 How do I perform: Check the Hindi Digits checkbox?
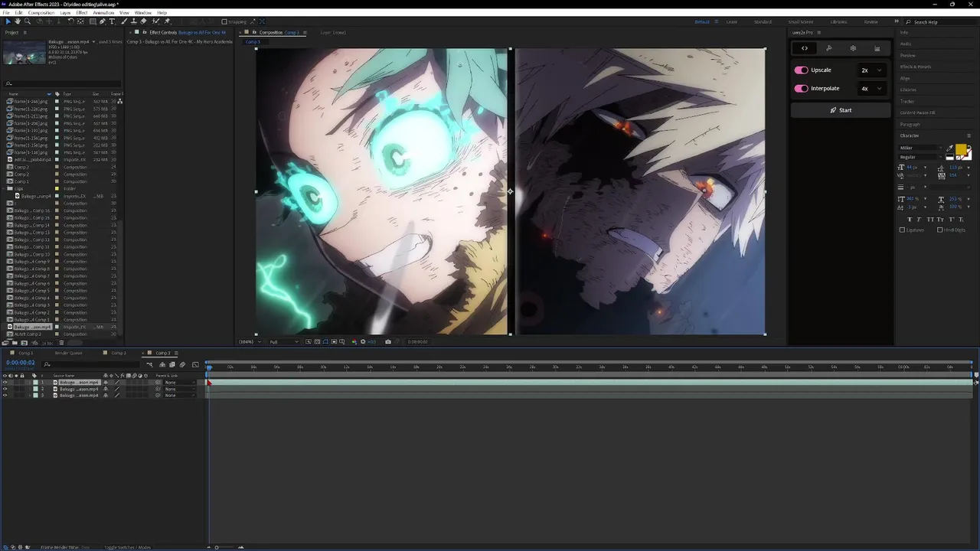939,230
